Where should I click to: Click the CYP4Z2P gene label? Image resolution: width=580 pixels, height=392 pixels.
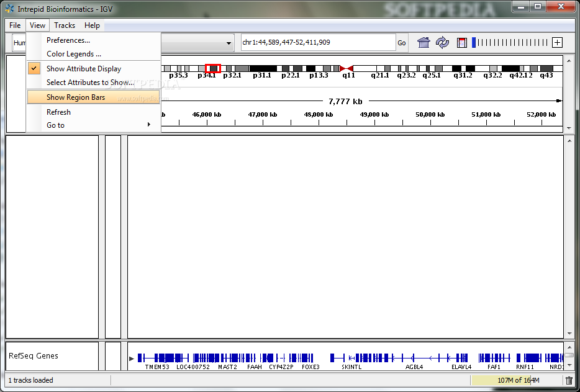point(281,367)
